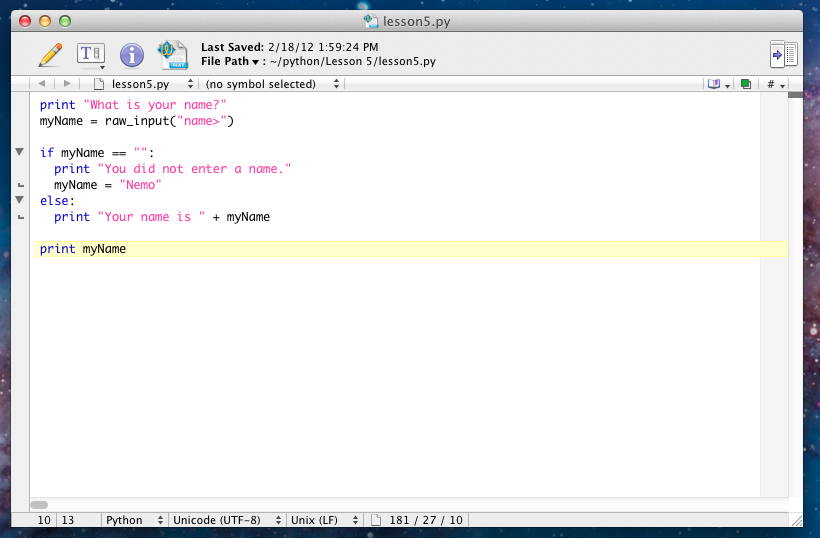Go to next document arrow
The width and height of the screenshot is (820, 538).
[x=66, y=84]
